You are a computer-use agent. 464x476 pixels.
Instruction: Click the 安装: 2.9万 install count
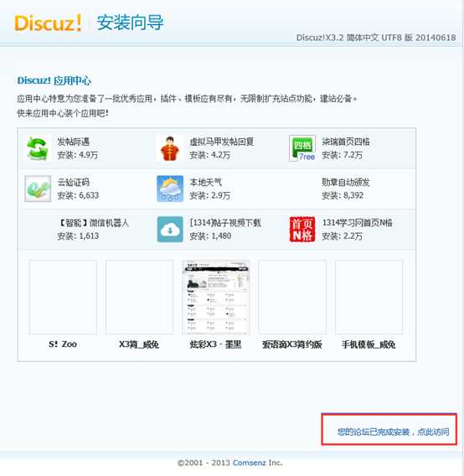pos(210,195)
